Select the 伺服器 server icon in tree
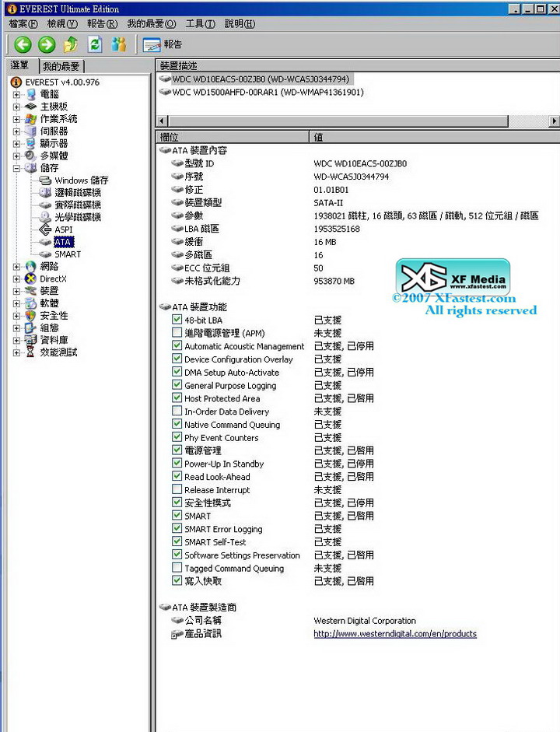Image resolution: width=560 pixels, height=732 pixels. point(31,131)
